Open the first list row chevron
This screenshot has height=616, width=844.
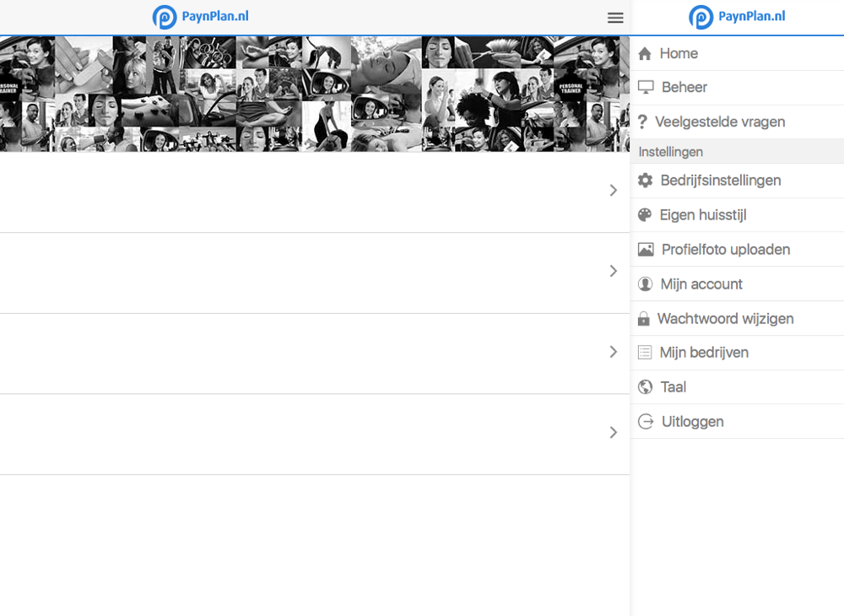613,191
